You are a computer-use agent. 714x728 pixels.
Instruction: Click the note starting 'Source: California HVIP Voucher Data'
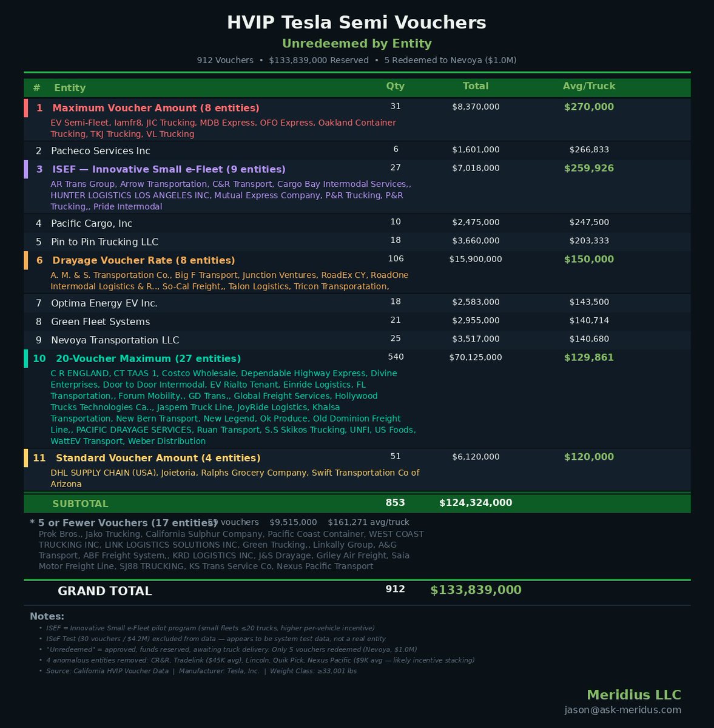[201, 671]
